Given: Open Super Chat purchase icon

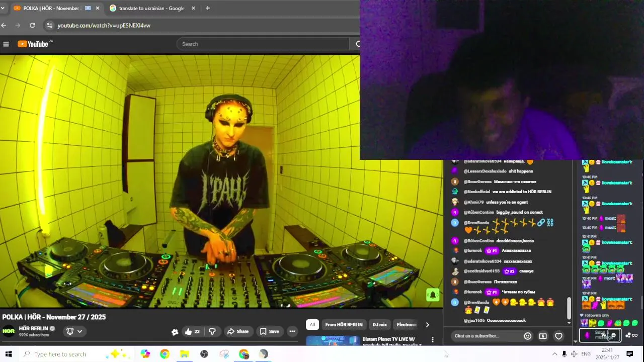Looking at the screenshot, I should click(x=543, y=336).
